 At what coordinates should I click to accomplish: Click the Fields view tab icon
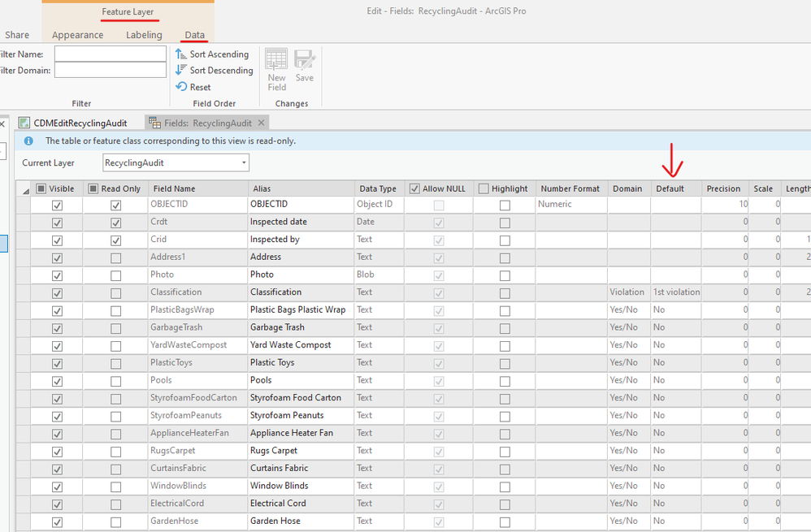tap(154, 123)
